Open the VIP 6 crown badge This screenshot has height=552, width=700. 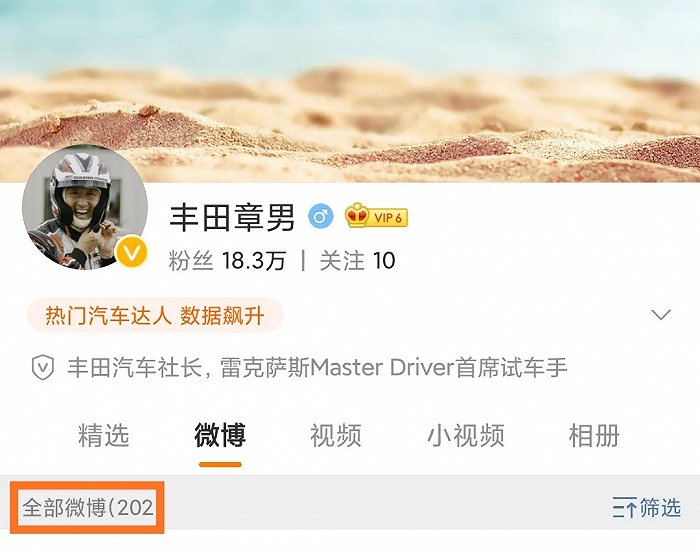(376, 216)
